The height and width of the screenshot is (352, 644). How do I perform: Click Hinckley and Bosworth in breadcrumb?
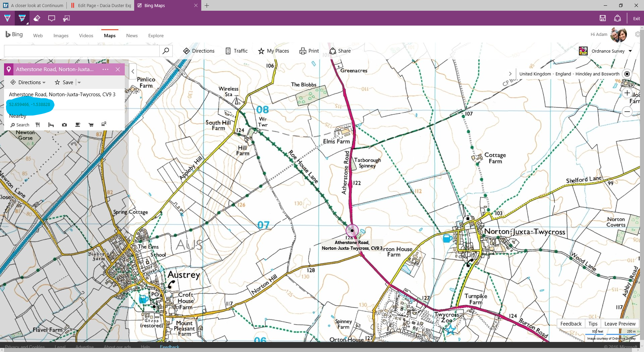[597, 74]
